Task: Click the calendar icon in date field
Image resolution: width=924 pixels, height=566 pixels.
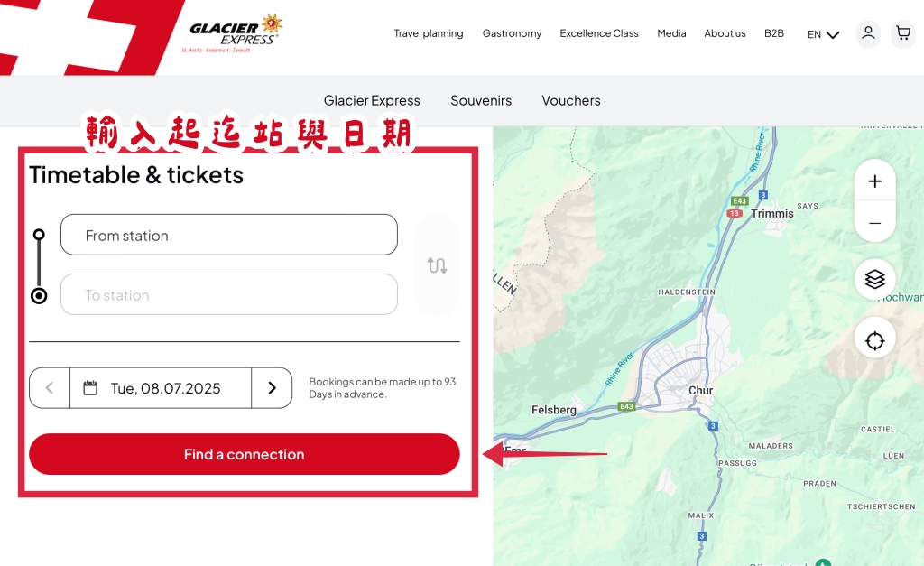Action: click(90, 388)
